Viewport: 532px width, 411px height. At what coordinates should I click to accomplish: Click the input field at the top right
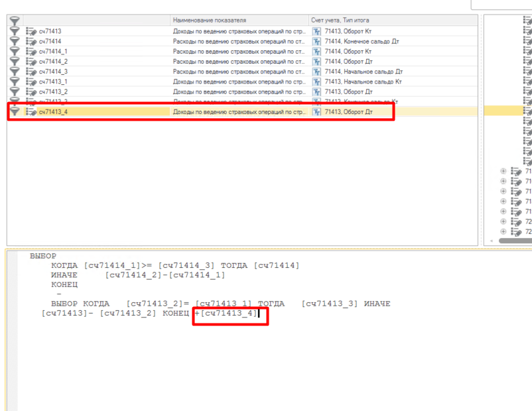click(501, 5)
